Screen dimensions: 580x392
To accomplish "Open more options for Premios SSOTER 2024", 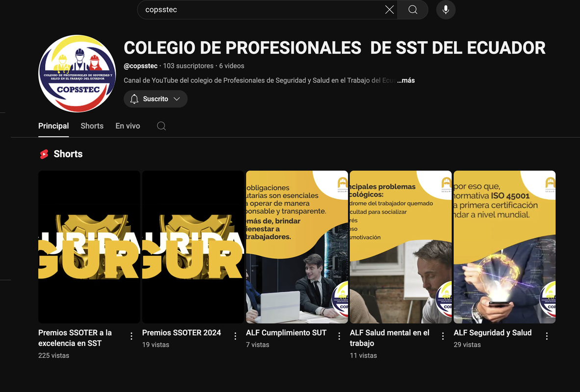I will tap(235, 336).
